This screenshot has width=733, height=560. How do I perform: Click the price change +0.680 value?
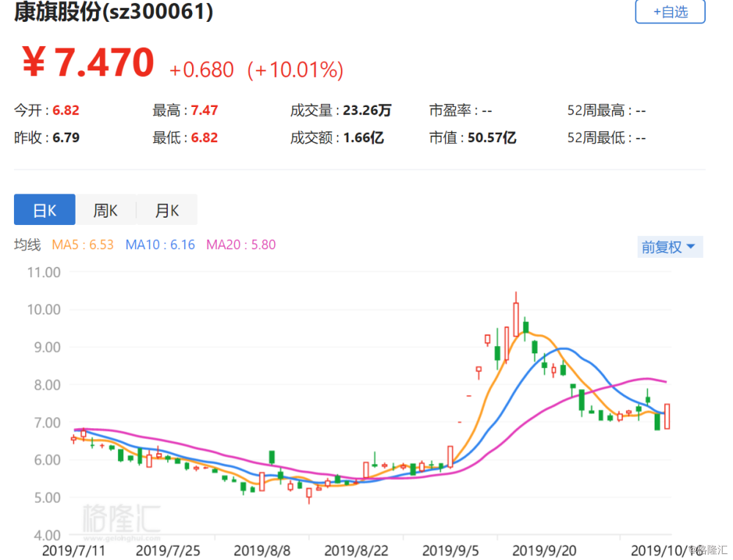click(202, 70)
